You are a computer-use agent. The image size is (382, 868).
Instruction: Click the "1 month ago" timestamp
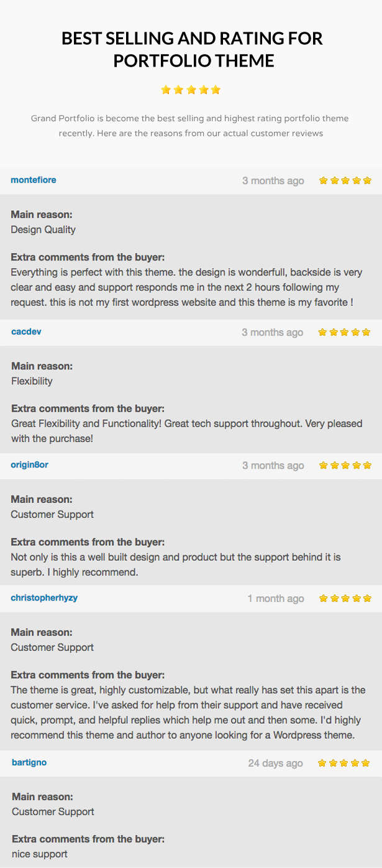pos(276,598)
